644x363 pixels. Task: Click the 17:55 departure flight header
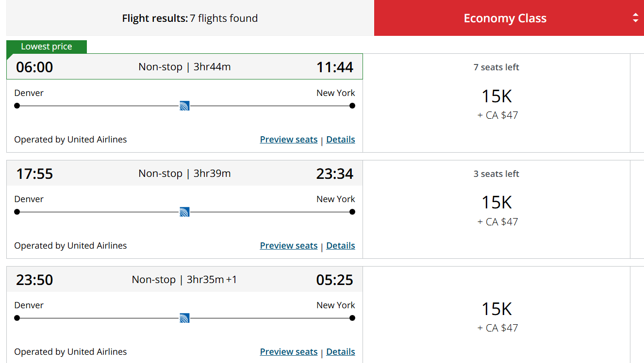pyautogui.click(x=184, y=174)
